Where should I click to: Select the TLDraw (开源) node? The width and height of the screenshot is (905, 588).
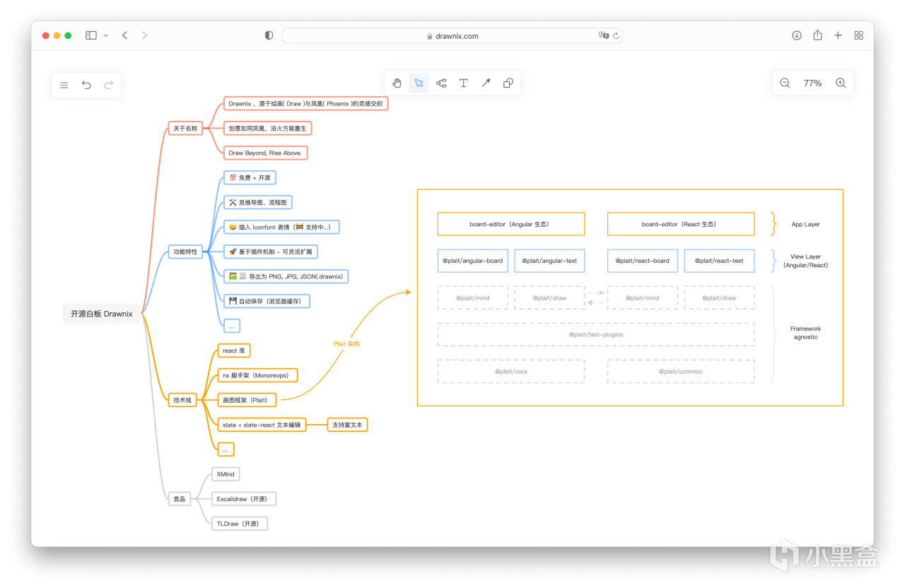pos(240,524)
